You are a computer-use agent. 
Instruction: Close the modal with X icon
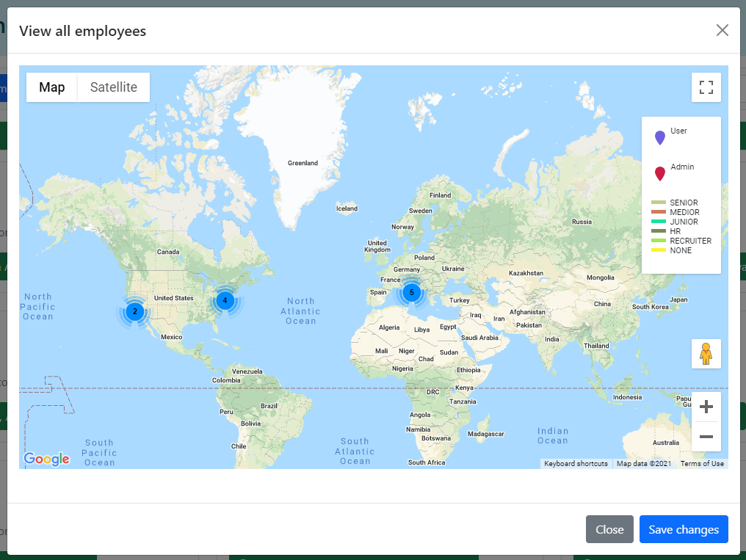click(x=723, y=30)
